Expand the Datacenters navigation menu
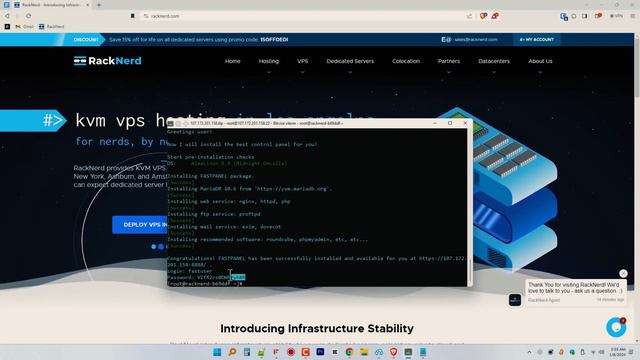This screenshot has height=360, width=640. click(494, 61)
